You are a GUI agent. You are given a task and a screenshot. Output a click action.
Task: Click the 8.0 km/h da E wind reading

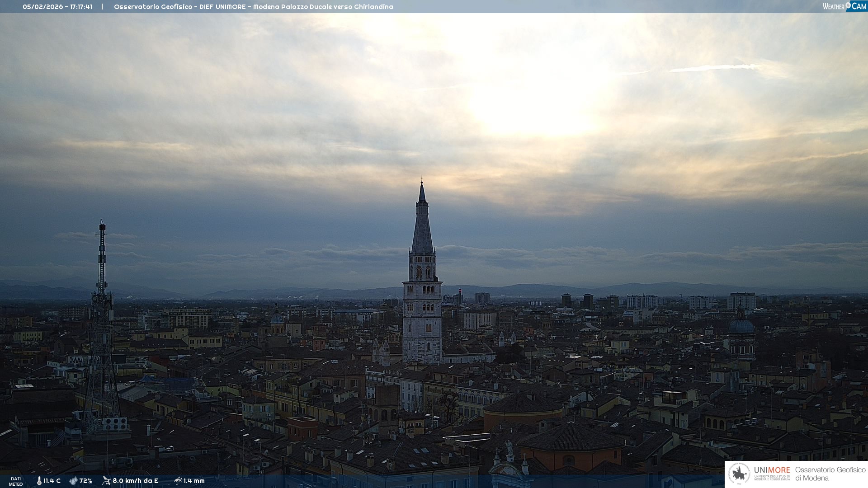click(x=135, y=481)
